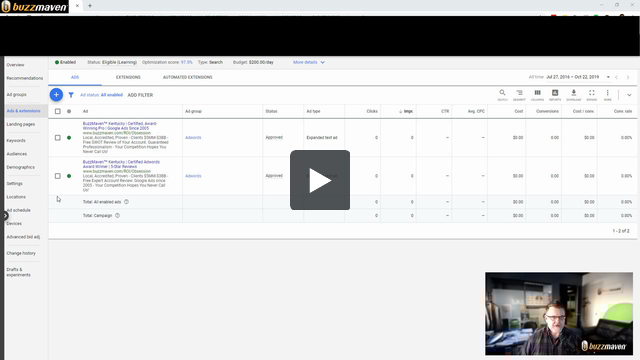This screenshot has width=640, height=360.
Task: Open Devices in the sidebar
Action: click(x=14, y=223)
